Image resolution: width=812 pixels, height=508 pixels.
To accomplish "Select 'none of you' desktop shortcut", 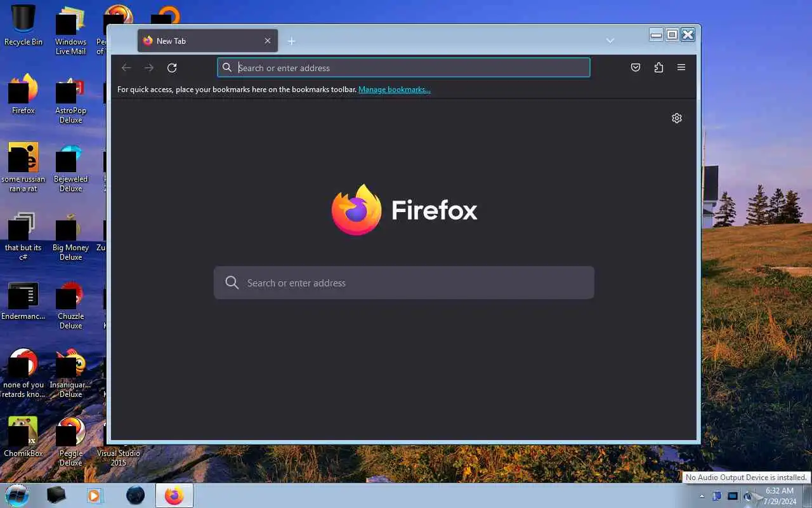I will [x=23, y=373].
